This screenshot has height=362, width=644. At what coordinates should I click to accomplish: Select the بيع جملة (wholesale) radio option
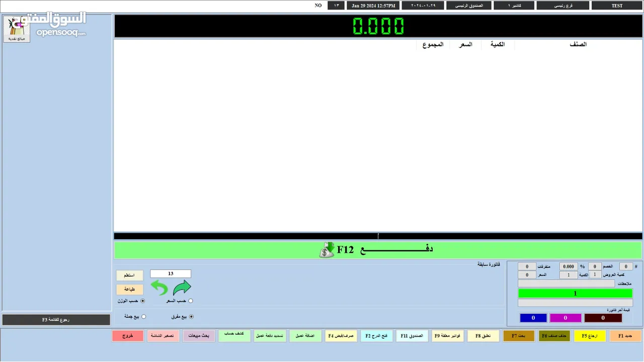click(144, 317)
